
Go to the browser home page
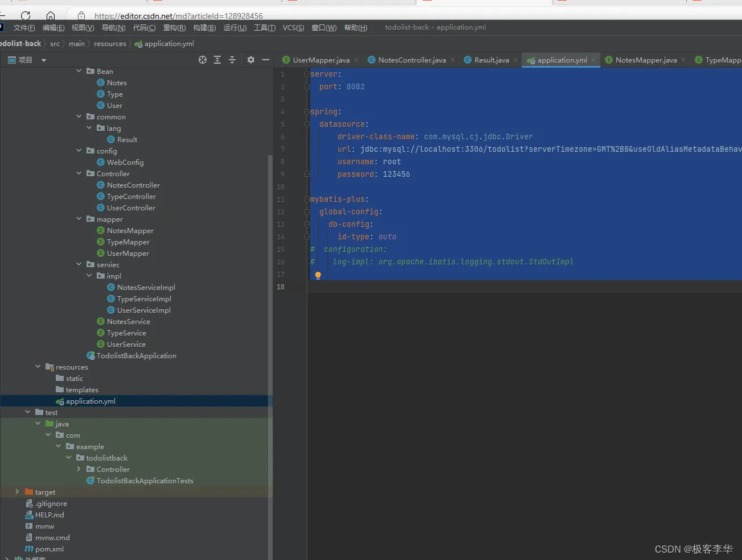[x=51, y=15]
